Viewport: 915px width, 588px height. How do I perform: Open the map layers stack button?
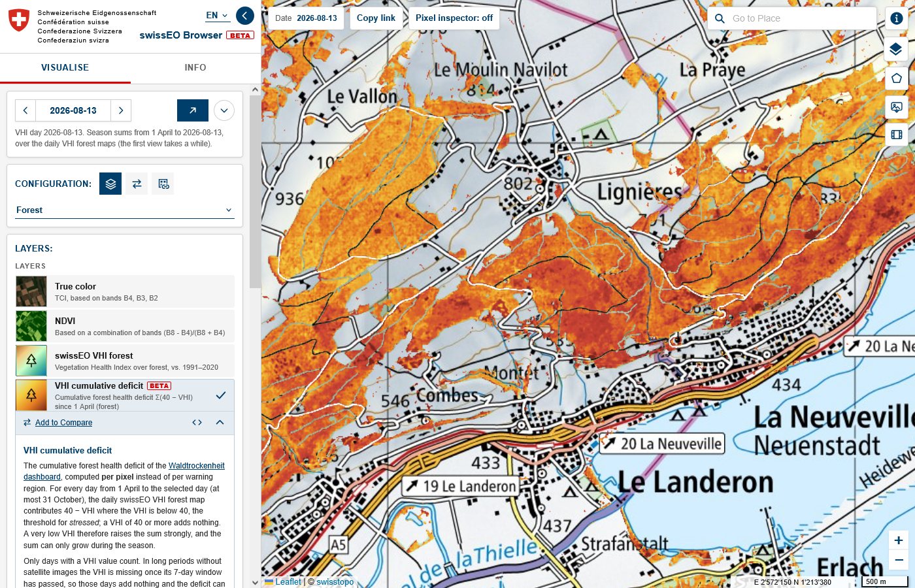896,49
